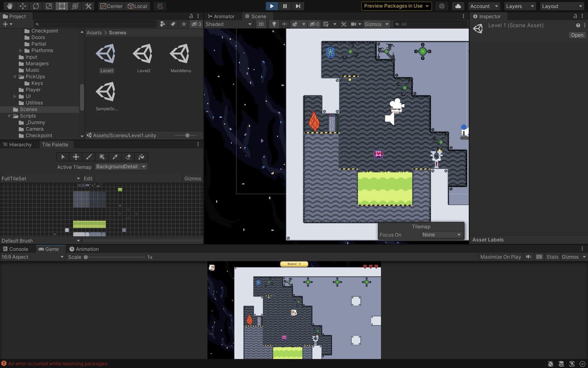Click the Project panel search field
This screenshot has height=368, width=588.
96,24
